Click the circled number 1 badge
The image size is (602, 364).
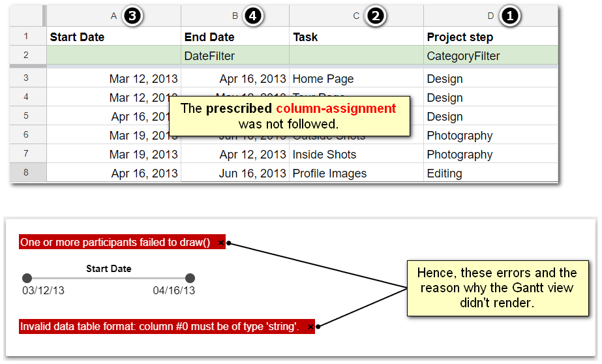(509, 16)
